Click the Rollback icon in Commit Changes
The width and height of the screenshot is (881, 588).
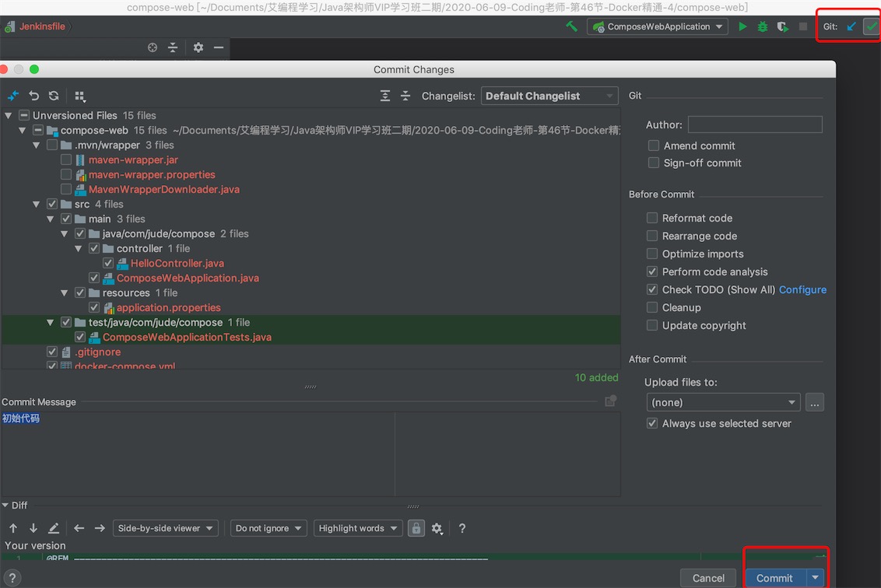pos(33,96)
